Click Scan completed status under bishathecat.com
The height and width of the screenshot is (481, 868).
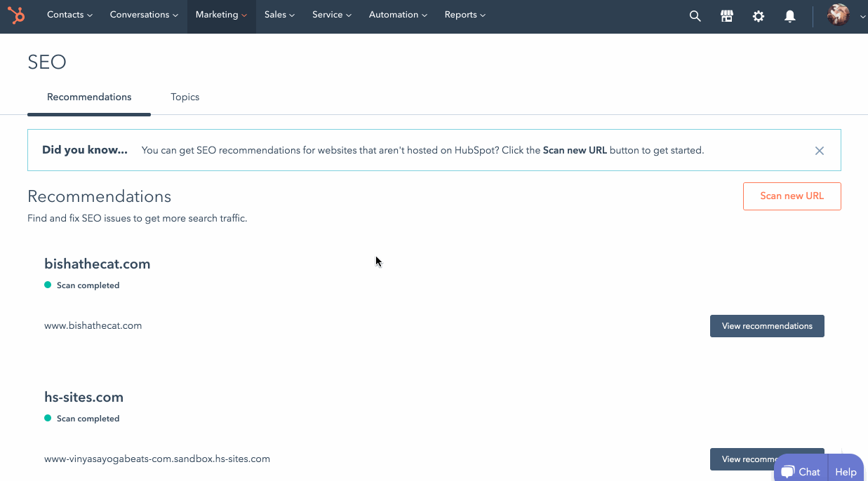(82, 285)
